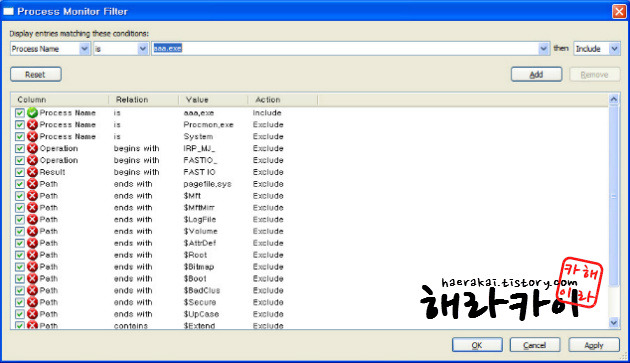Click the Reset button
The width and height of the screenshot is (630, 363).
(36, 74)
